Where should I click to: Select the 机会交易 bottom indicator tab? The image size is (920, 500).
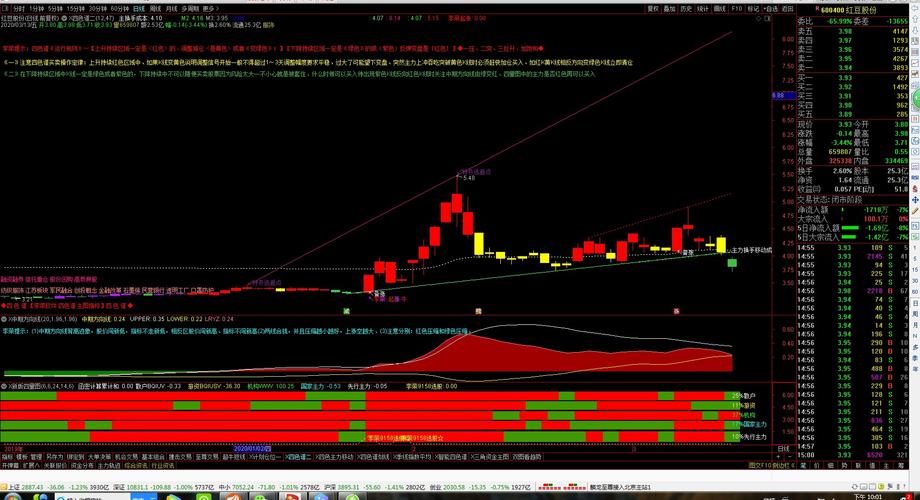click(126, 456)
